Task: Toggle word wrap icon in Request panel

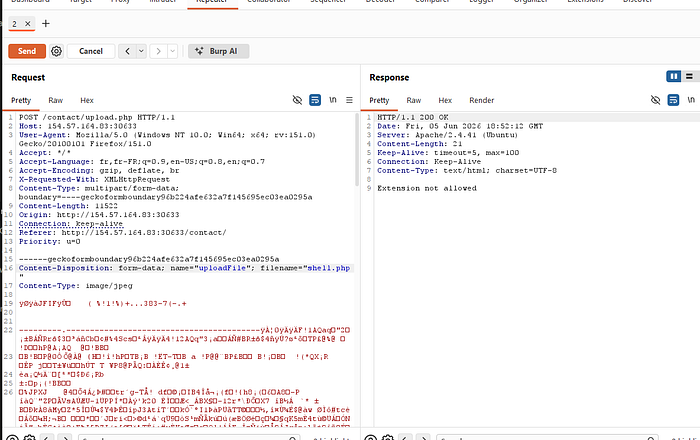Action: [x=315, y=100]
